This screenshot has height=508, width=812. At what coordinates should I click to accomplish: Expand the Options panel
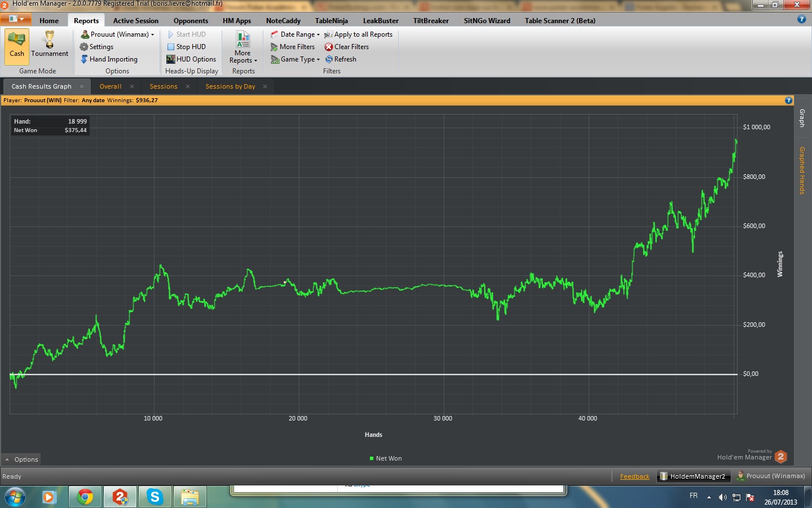[21, 459]
